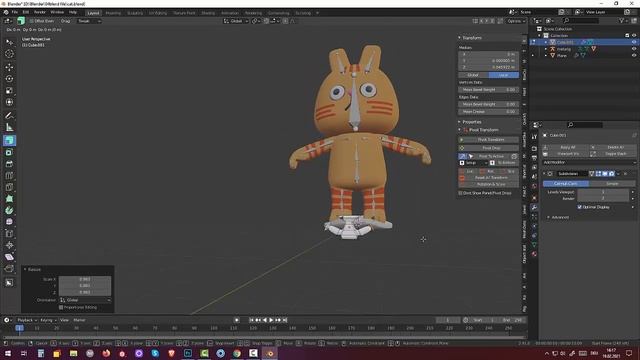Image resolution: width=640 pixels, height=360 pixels.
Task: Toggle Proportional Editing checkbox in Resize panel
Action: click(x=61, y=307)
